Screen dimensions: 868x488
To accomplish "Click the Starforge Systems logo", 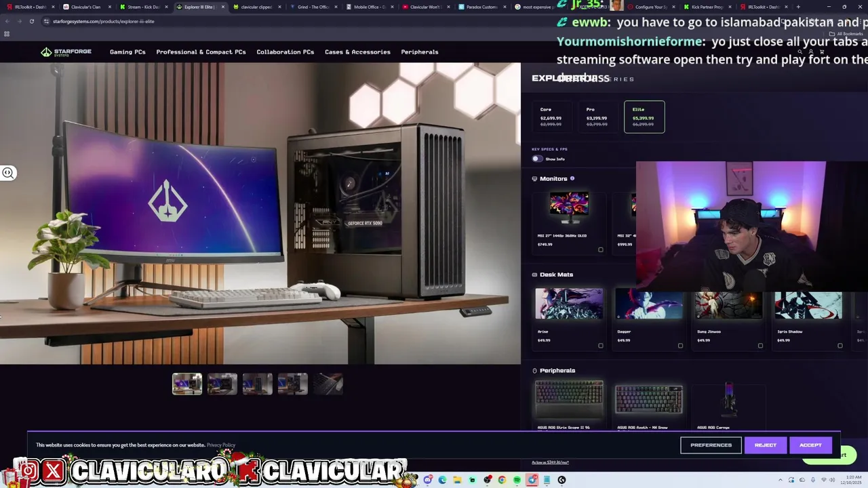I will click(66, 52).
